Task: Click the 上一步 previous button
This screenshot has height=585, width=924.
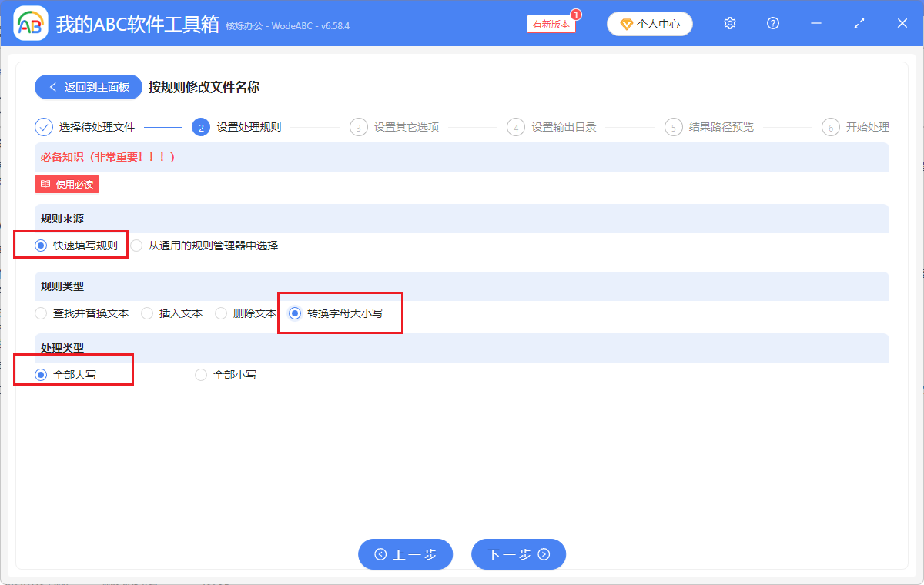Action: coord(405,553)
